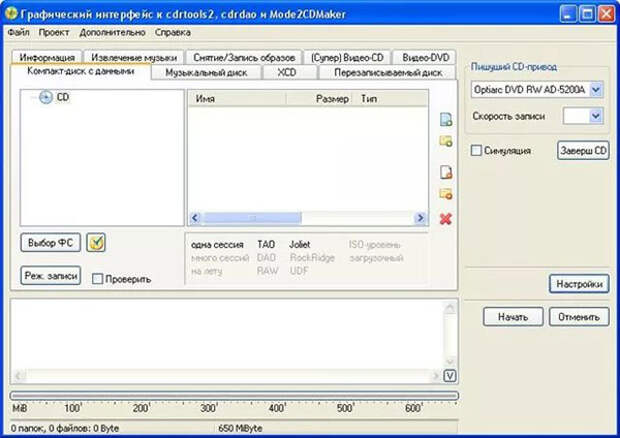Image resolution: width=620 pixels, height=438 pixels.
Task: Click the add file icon
Action: 446,120
